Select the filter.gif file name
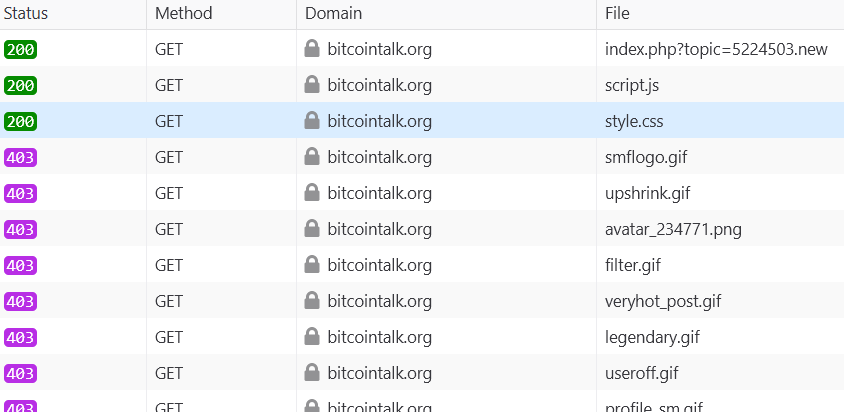The height and width of the screenshot is (412, 844). [633, 266]
